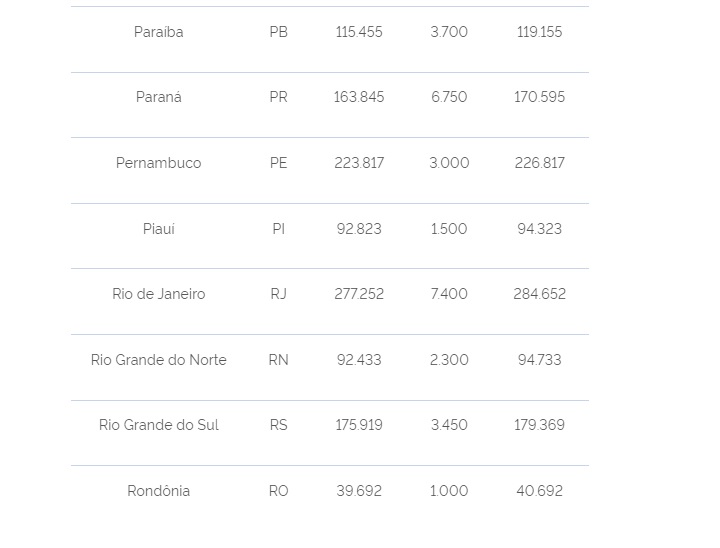Select the RN value 2.300

449,360
